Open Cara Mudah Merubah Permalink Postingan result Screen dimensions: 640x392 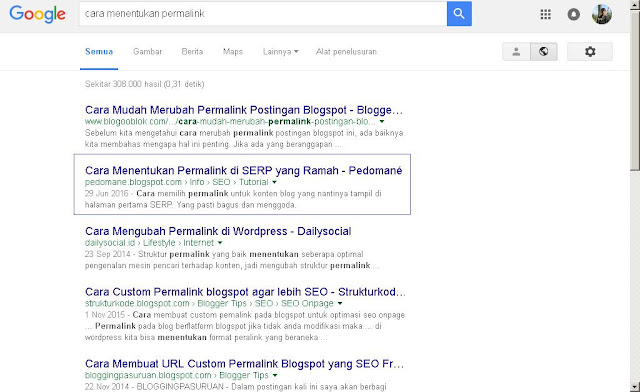(x=244, y=110)
